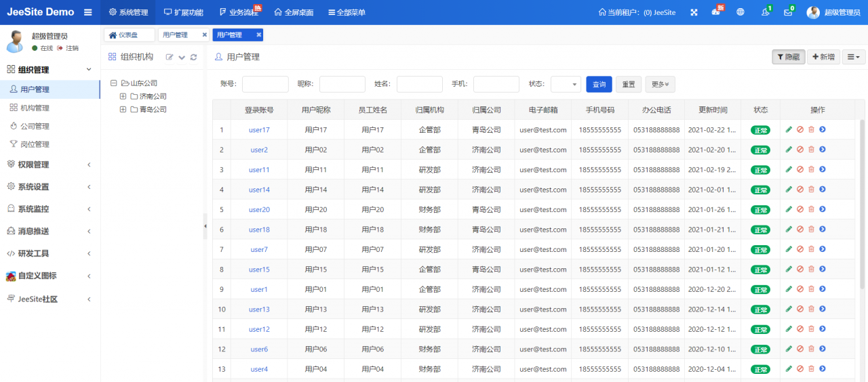Click the globe language icon
The image size is (868, 382).
click(741, 12)
